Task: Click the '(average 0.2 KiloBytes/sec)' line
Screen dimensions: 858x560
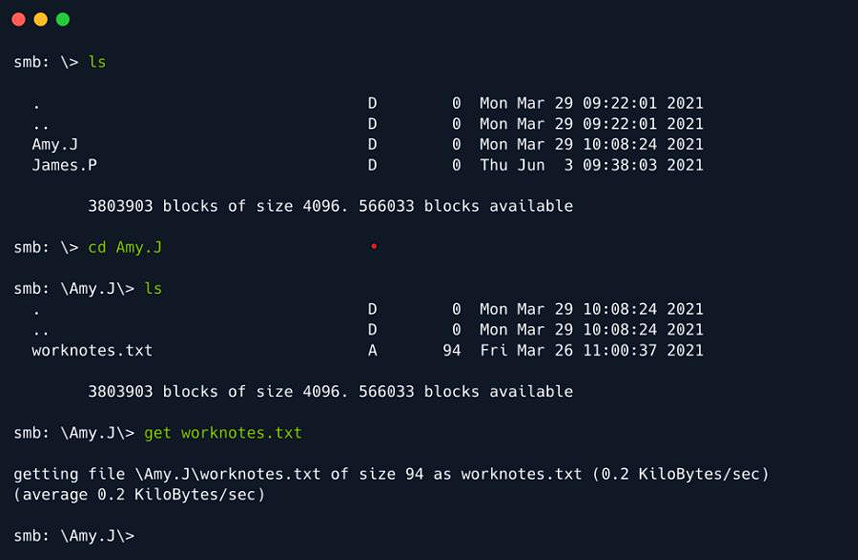Action: tap(139, 494)
